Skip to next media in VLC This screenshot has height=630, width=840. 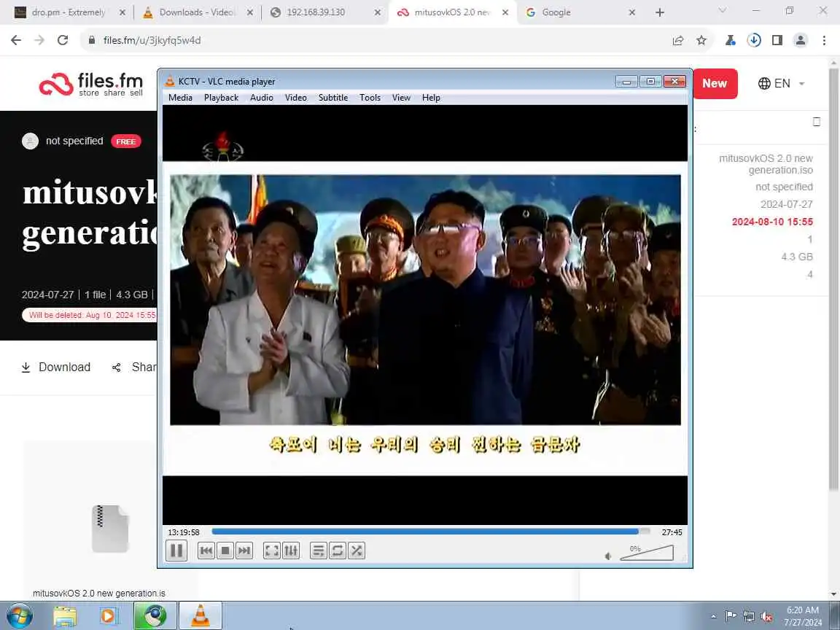point(244,551)
